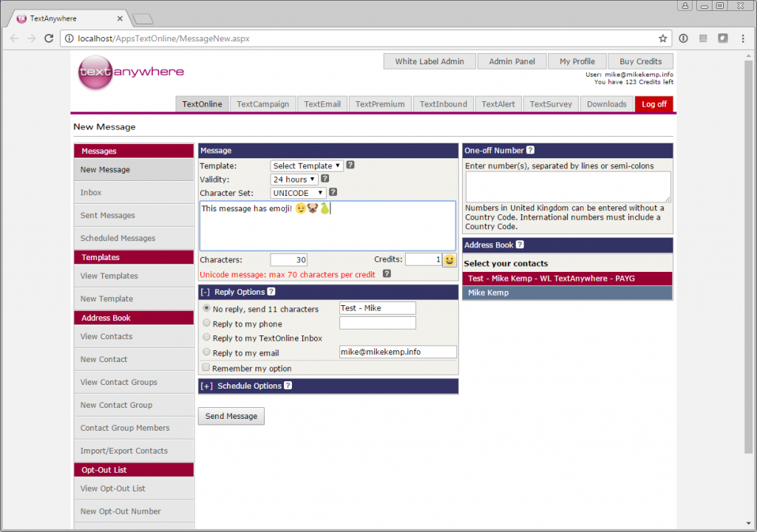Select Reply to my TextOnline Inbox
Screen dimensions: 757x532
(x=207, y=338)
